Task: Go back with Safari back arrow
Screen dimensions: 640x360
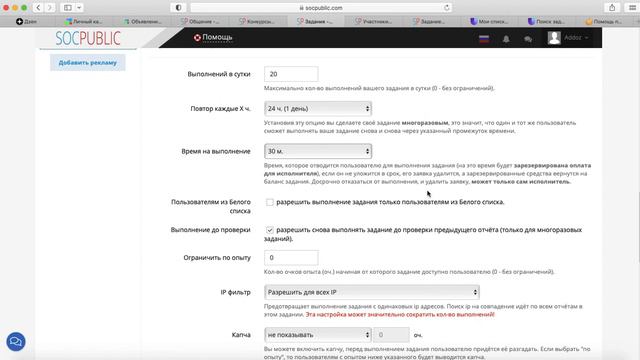Action: point(38,7)
